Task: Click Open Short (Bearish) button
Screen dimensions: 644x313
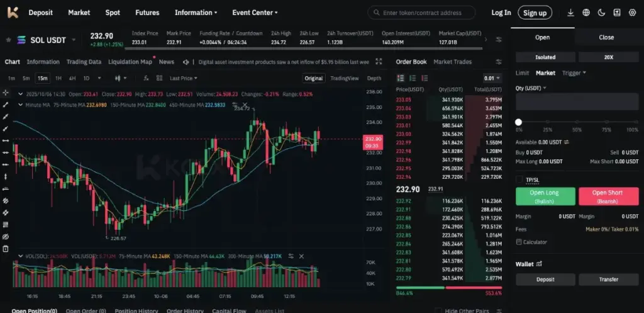Action: 608,196
